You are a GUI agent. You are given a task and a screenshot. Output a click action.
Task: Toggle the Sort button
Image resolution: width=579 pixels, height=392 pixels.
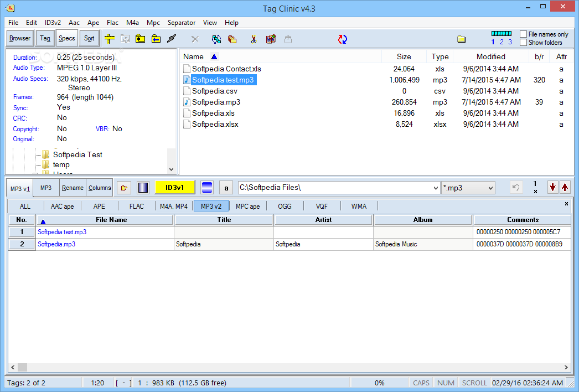click(x=89, y=38)
